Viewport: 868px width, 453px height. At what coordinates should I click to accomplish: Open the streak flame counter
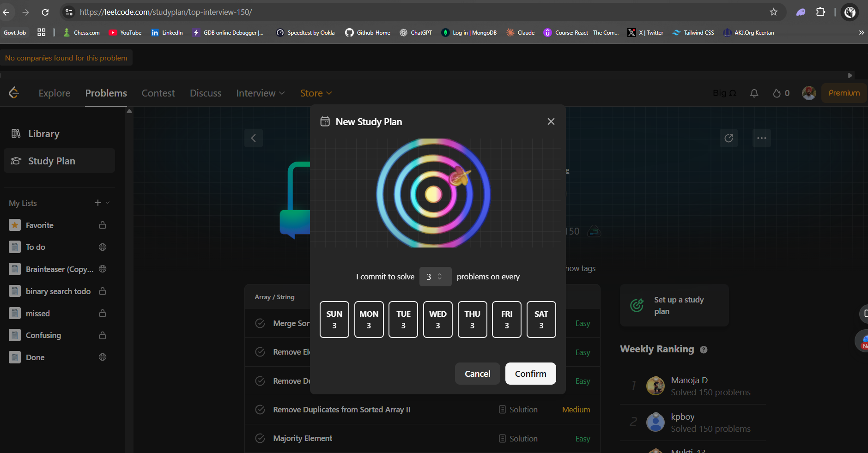(x=781, y=93)
